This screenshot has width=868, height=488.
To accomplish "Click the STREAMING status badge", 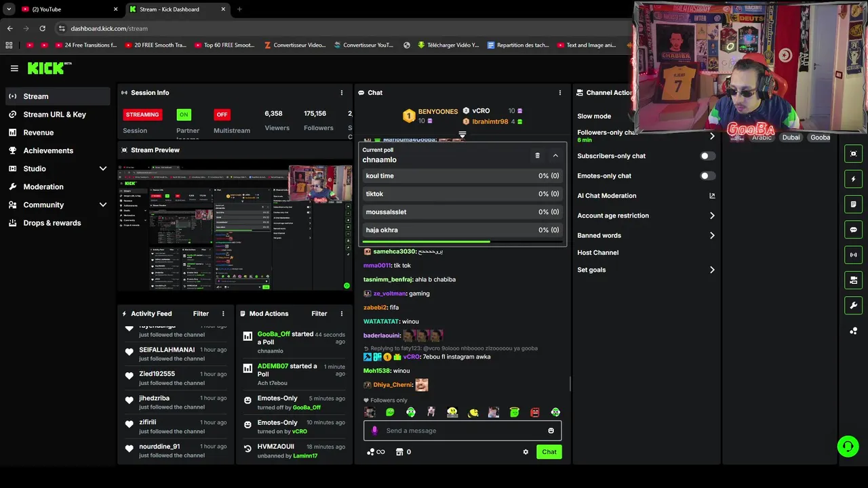I will coord(142,115).
